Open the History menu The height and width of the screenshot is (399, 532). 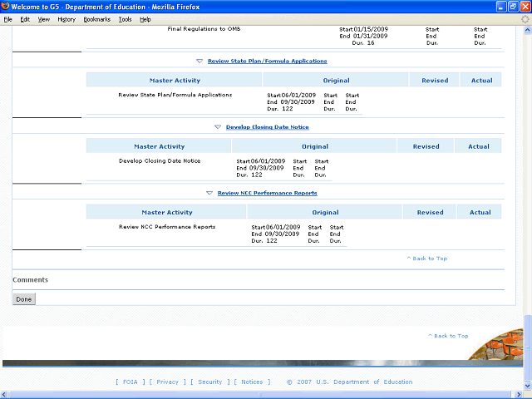66,18
